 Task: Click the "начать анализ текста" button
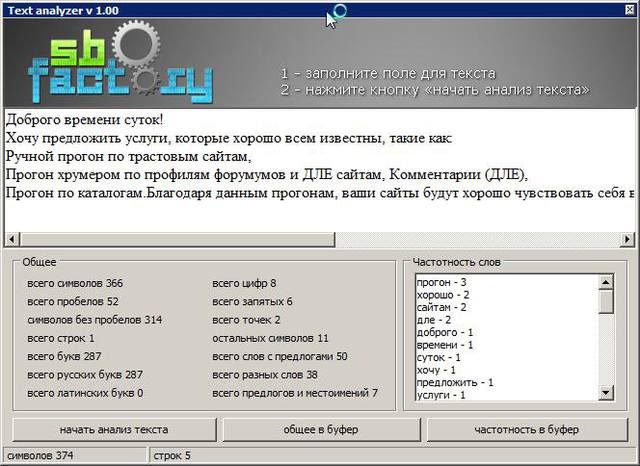pyautogui.click(x=113, y=429)
